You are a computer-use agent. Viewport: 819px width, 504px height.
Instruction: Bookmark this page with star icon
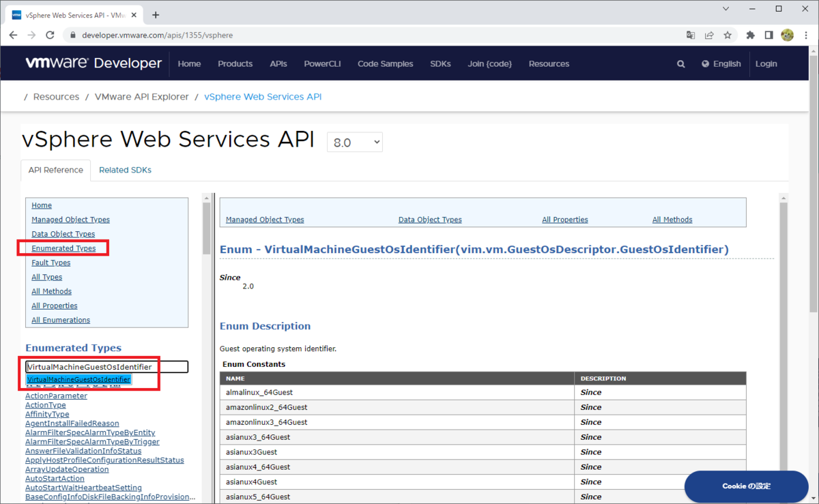coord(728,35)
